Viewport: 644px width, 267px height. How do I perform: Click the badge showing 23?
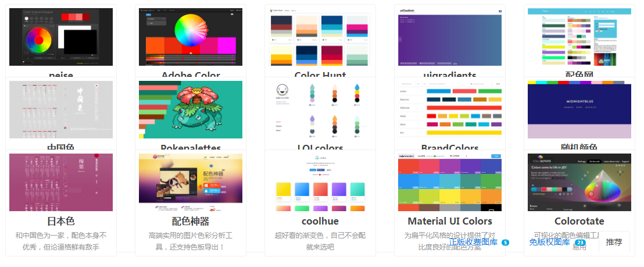tap(580, 243)
